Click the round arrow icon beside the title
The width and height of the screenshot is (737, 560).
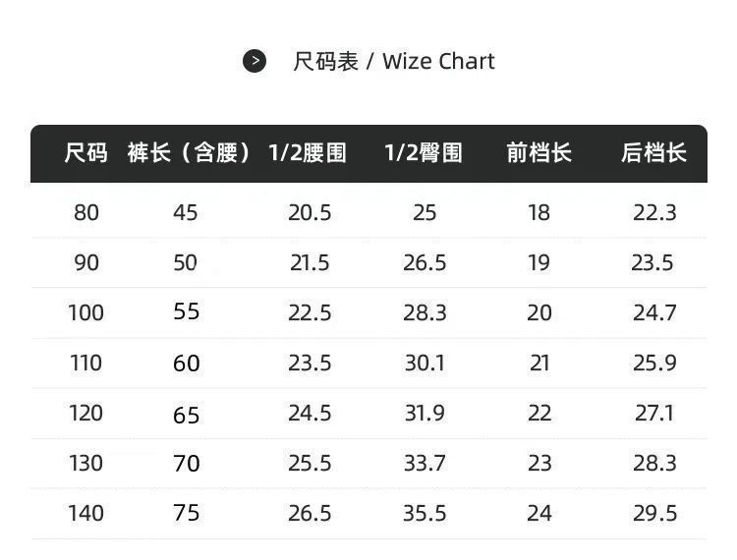[x=255, y=61]
